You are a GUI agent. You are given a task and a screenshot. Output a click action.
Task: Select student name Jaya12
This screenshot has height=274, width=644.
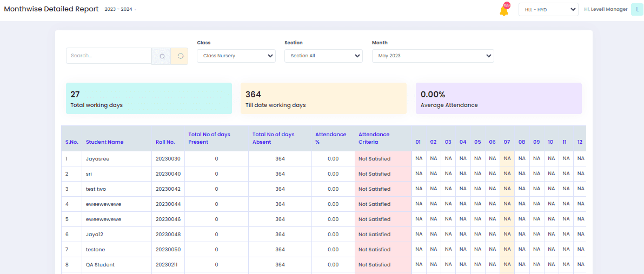tap(95, 234)
